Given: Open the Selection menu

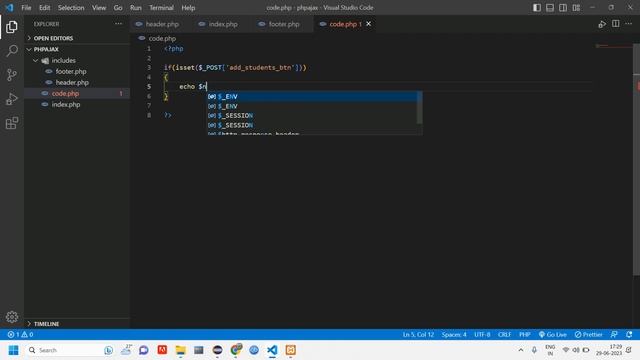Looking at the screenshot, I should pyautogui.click(x=71, y=8).
